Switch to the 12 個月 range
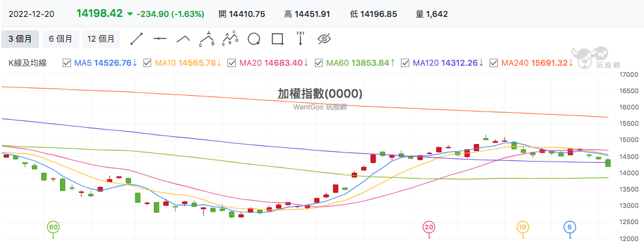 (x=101, y=39)
